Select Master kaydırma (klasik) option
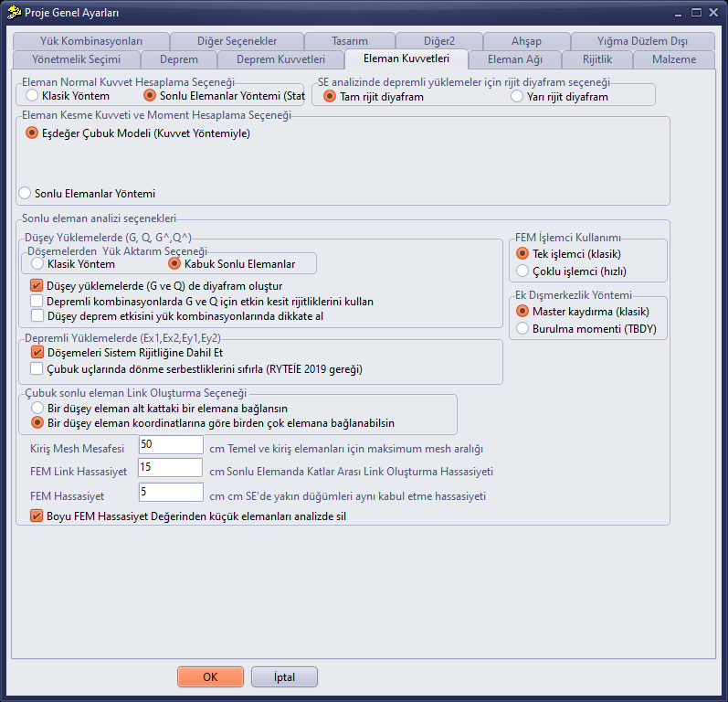 point(583,312)
